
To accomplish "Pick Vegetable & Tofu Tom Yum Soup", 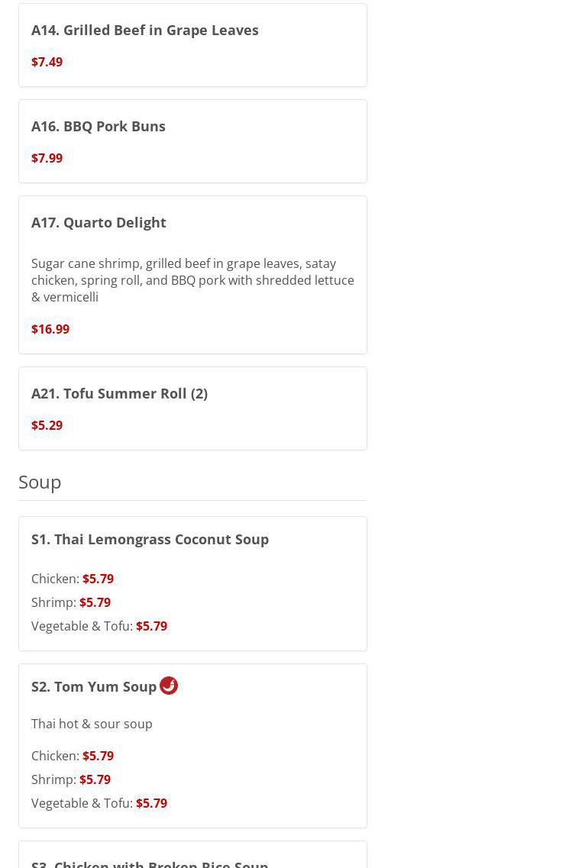I will click(x=99, y=803).
